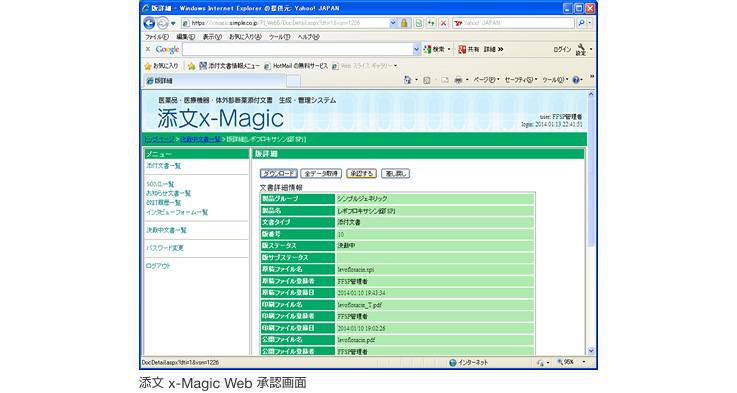Click the 全データ取得 button
The height and width of the screenshot is (393, 737).
tap(321, 173)
